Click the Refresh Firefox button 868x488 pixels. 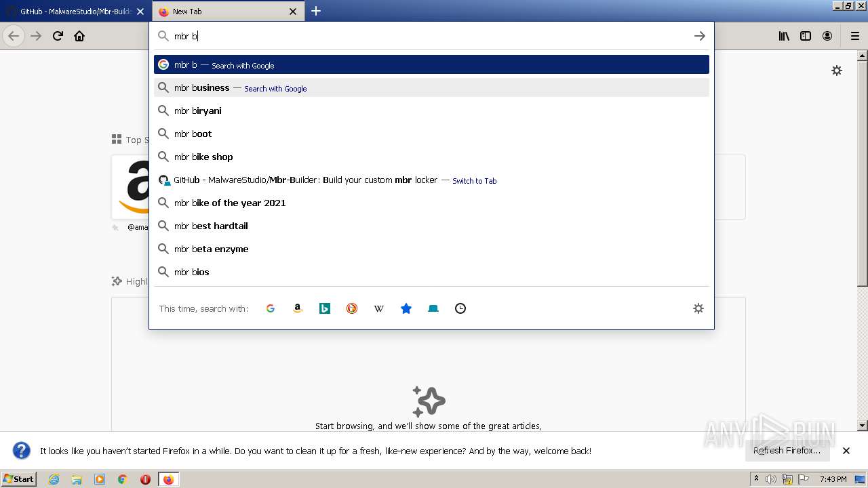[x=787, y=451]
